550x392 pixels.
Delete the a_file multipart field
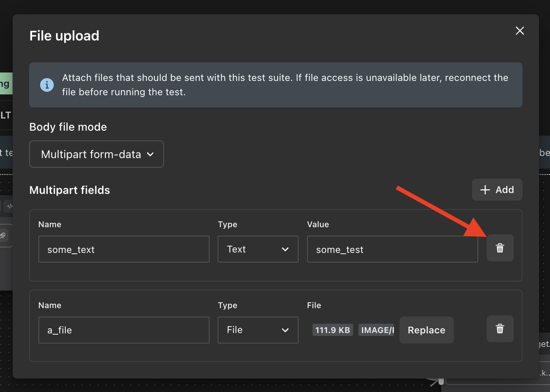point(500,329)
